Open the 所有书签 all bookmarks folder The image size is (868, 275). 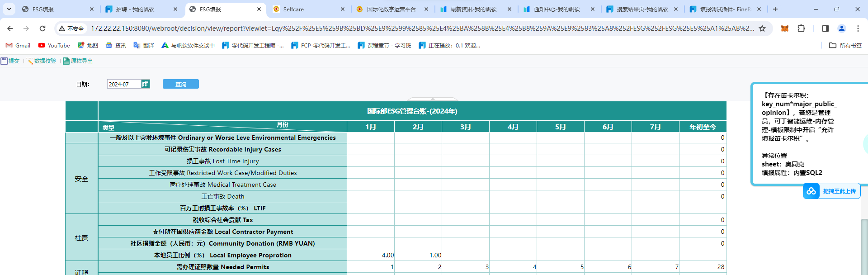[845, 45]
